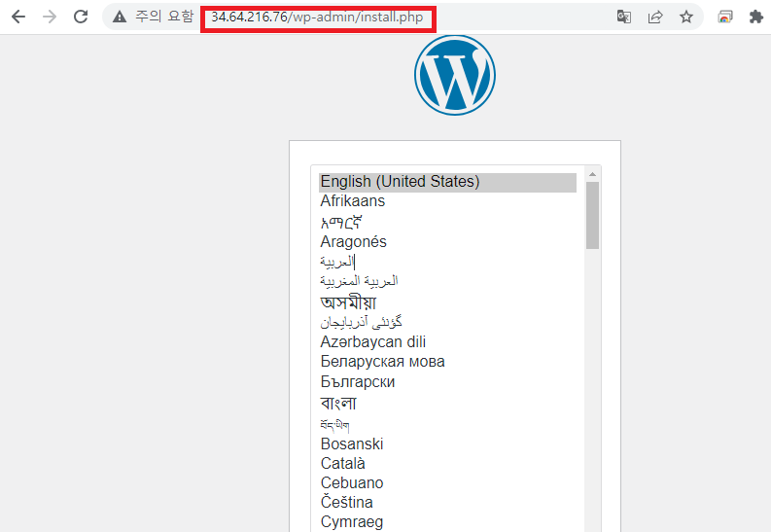
Task: Bookmark this page with the star icon
Action: 686,18
